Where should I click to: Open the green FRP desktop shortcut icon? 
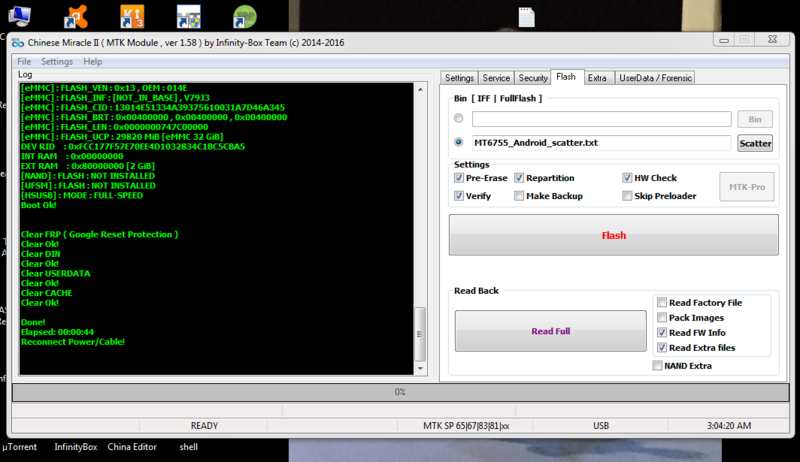coord(244,16)
